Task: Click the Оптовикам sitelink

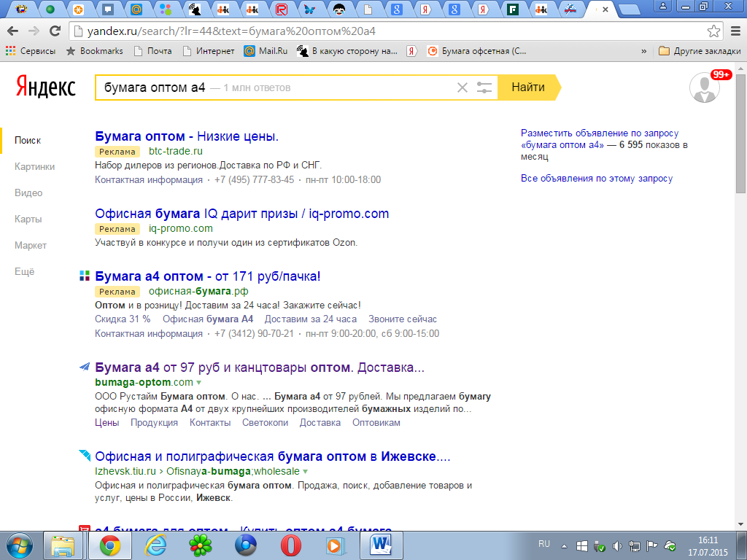Action: [x=376, y=423]
